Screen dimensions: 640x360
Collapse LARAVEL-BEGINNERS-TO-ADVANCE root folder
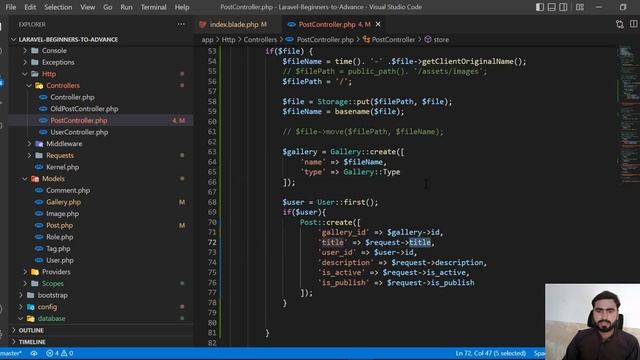click(x=68, y=40)
